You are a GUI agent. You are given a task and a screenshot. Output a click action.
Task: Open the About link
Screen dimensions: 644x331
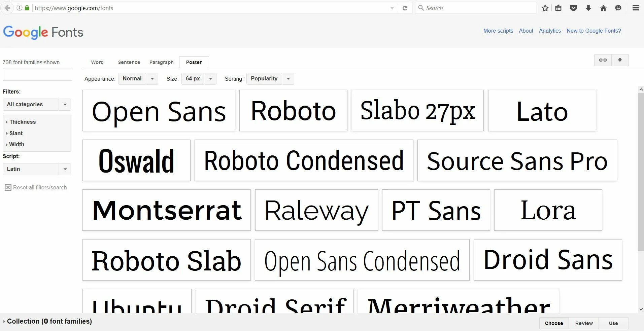[526, 31]
